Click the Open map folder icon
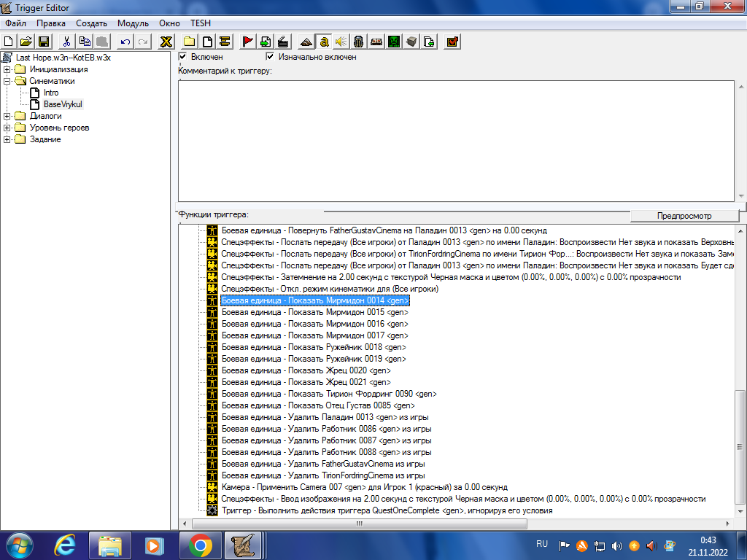Screen dimensions: 747x560 coord(26,42)
